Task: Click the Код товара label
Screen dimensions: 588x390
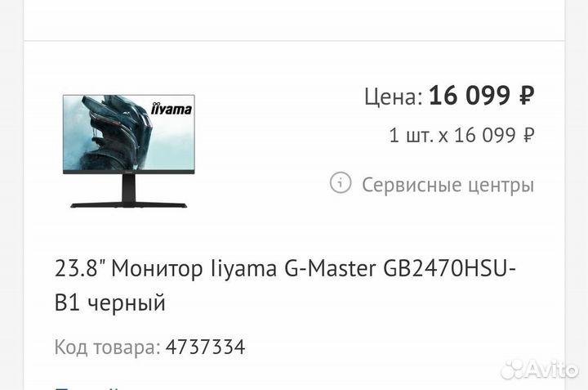Action: 108,347
